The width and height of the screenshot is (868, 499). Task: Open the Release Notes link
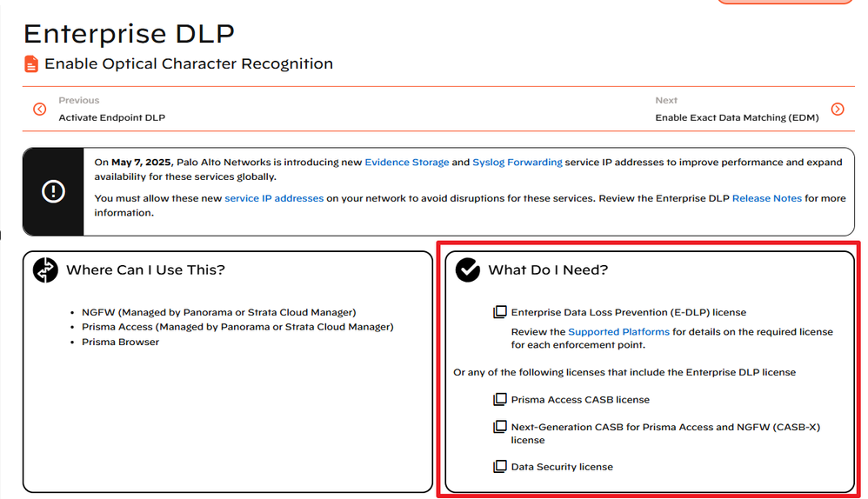pyautogui.click(x=767, y=198)
